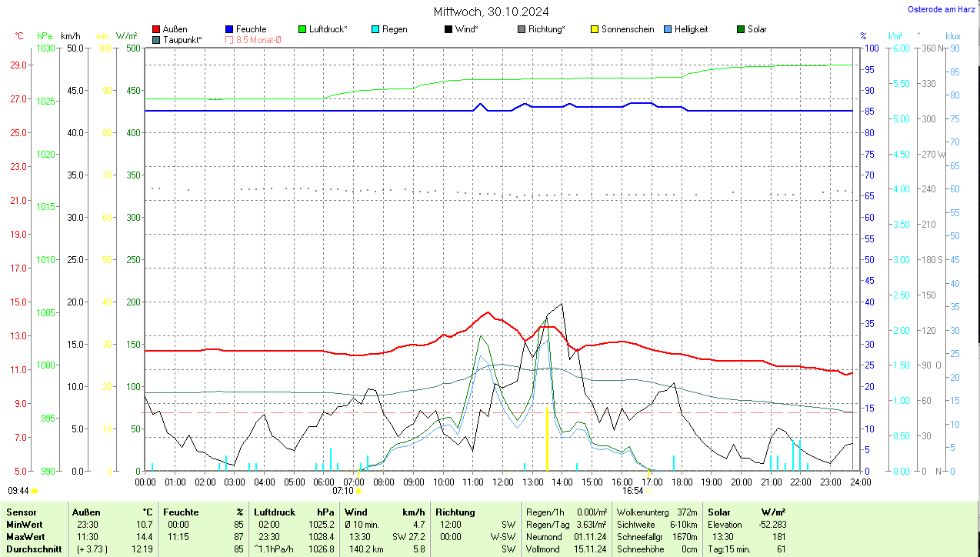Click the black Wind legend square
980x557 pixels.
pyautogui.click(x=448, y=29)
